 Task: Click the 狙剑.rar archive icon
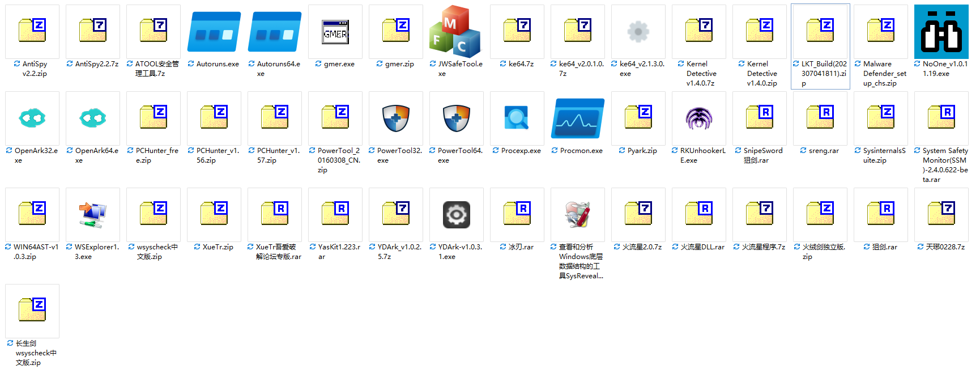tap(881, 215)
